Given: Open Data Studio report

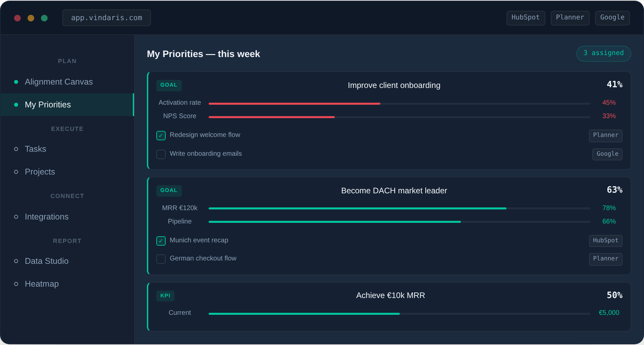Looking at the screenshot, I should click(x=67, y=261).
